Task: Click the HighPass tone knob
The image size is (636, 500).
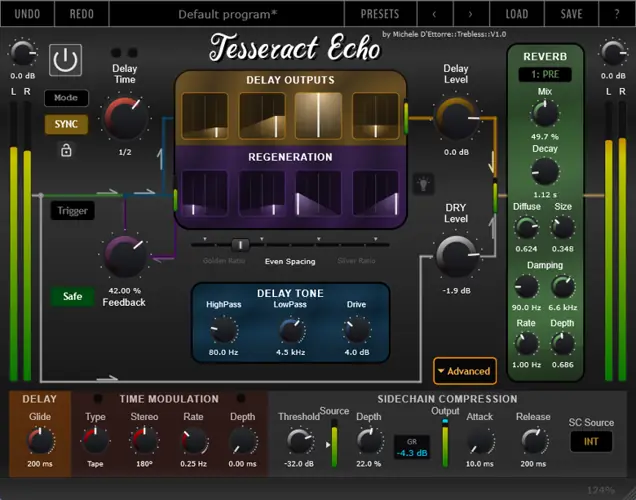Action: [x=223, y=330]
